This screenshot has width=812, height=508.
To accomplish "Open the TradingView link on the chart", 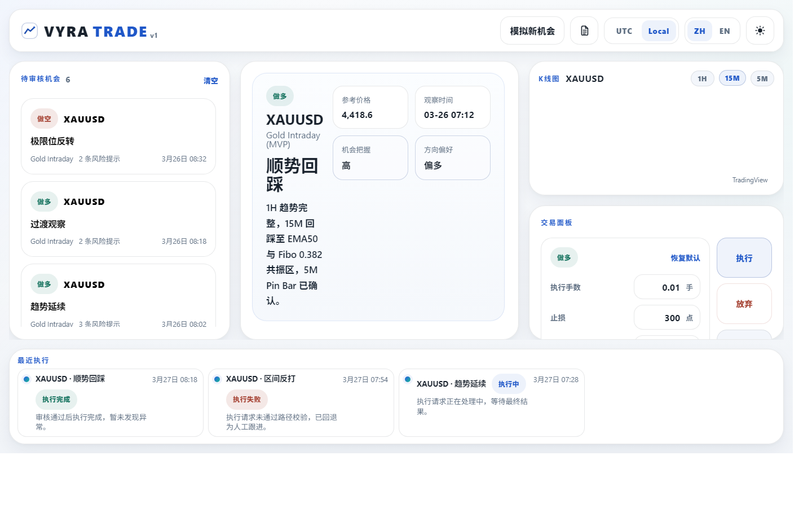I will pyautogui.click(x=750, y=179).
